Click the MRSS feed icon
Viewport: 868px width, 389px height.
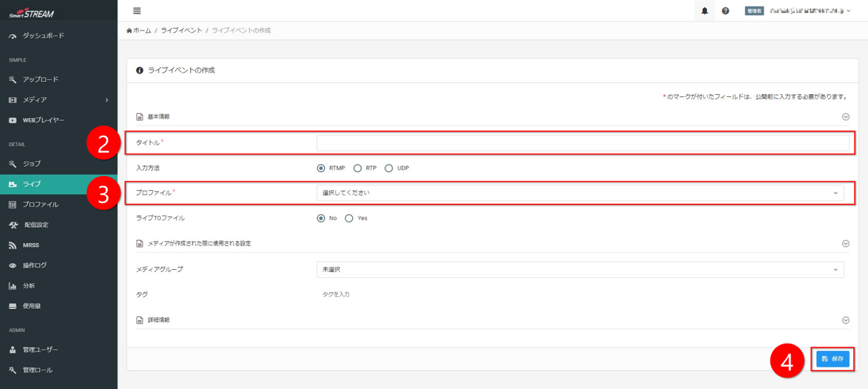(x=13, y=246)
